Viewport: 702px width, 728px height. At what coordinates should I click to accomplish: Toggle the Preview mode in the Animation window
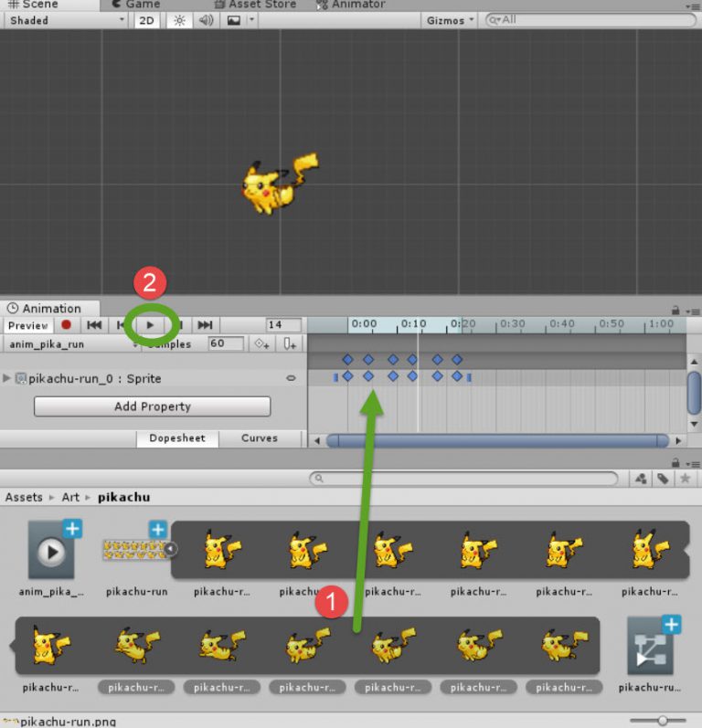(x=28, y=325)
